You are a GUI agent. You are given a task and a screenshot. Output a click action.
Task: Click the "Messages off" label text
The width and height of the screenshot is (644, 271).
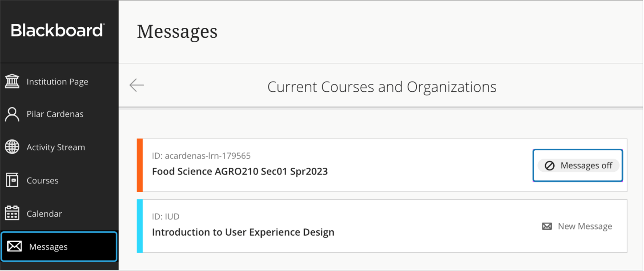pyautogui.click(x=586, y=165)
